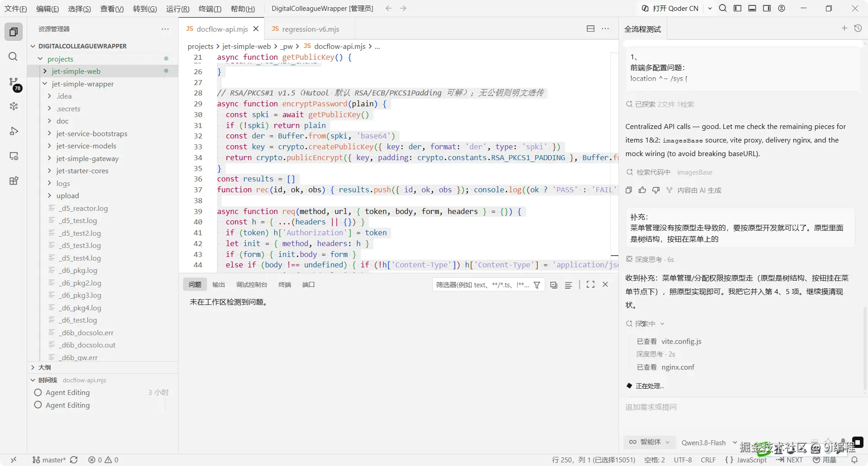Open the account profile icon in title bar

pyautogui.click(x=782, y=8)
